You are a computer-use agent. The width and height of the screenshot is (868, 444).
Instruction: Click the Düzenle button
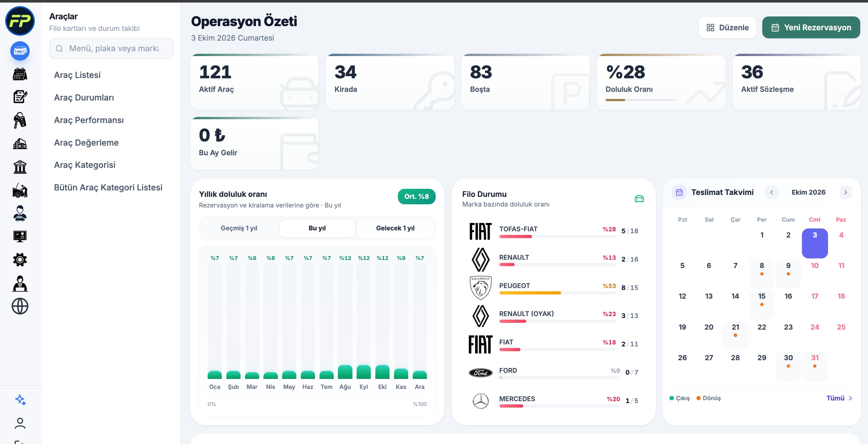click(727, 27)
